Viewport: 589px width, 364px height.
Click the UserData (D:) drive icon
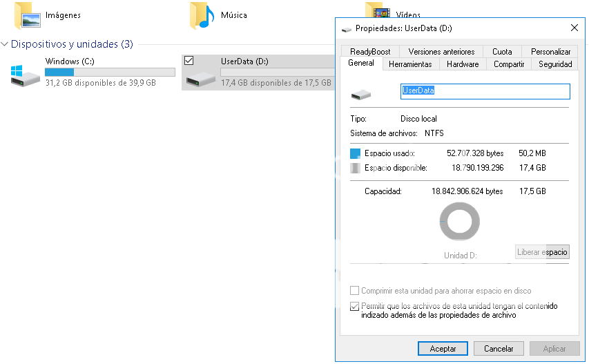[x=201, y=77]
